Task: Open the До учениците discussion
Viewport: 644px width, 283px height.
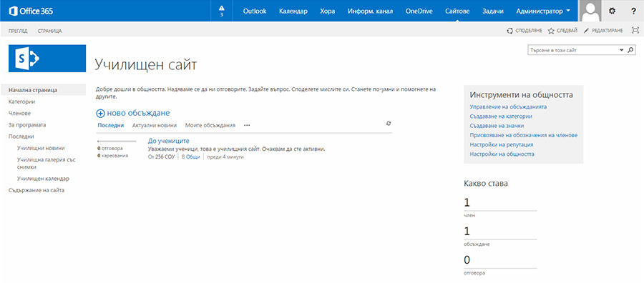Action: pyautogui.click(x=168, y=141)
